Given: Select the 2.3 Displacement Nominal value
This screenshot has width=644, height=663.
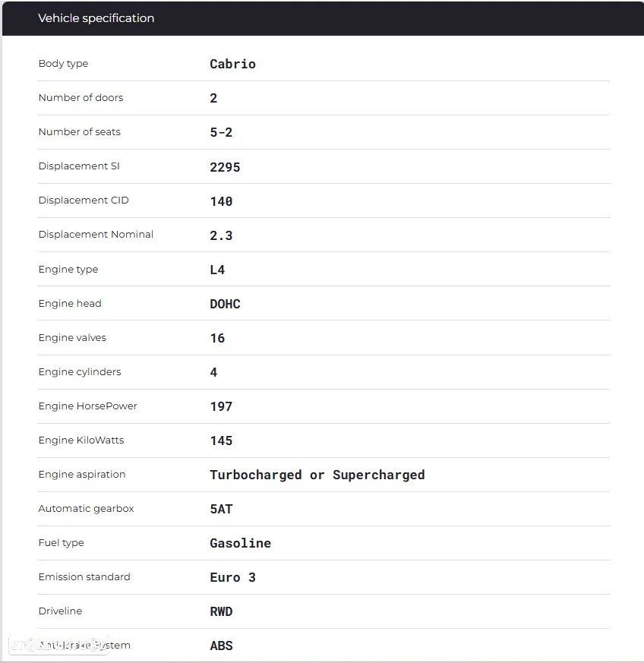Looking at the screenshot, I should coord(221,235).
